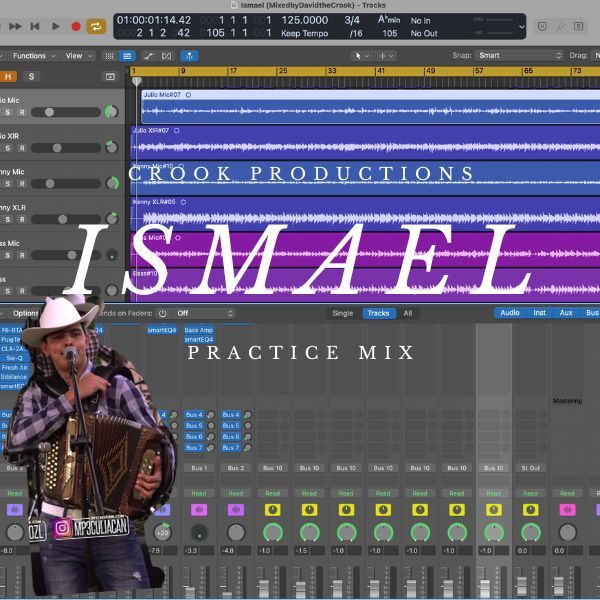Click the pink icon on the Mastering channel

(x=567, y=510)
